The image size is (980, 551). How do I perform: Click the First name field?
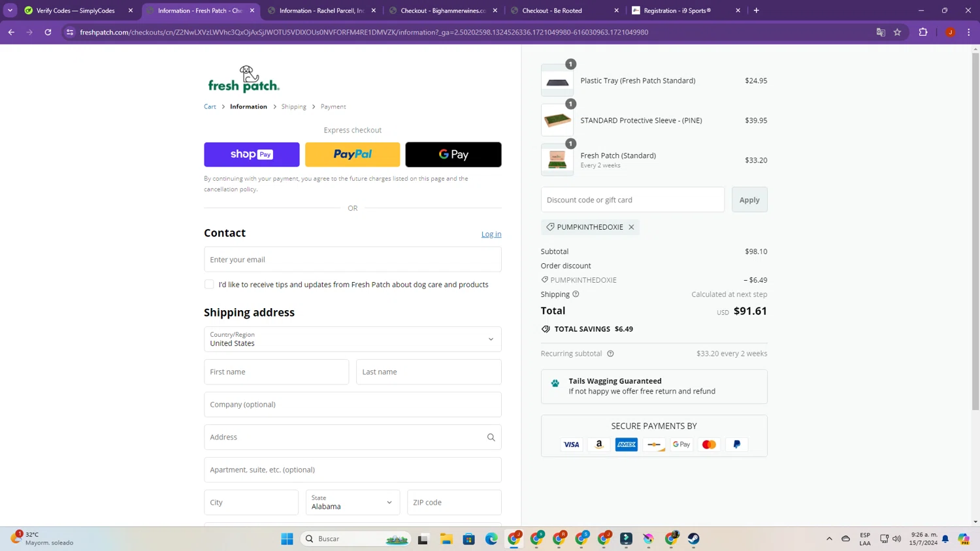click(276, 372)
